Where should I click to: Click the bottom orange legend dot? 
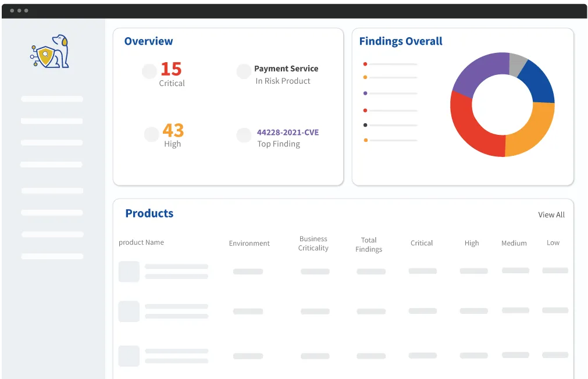[x=365, y=140]
